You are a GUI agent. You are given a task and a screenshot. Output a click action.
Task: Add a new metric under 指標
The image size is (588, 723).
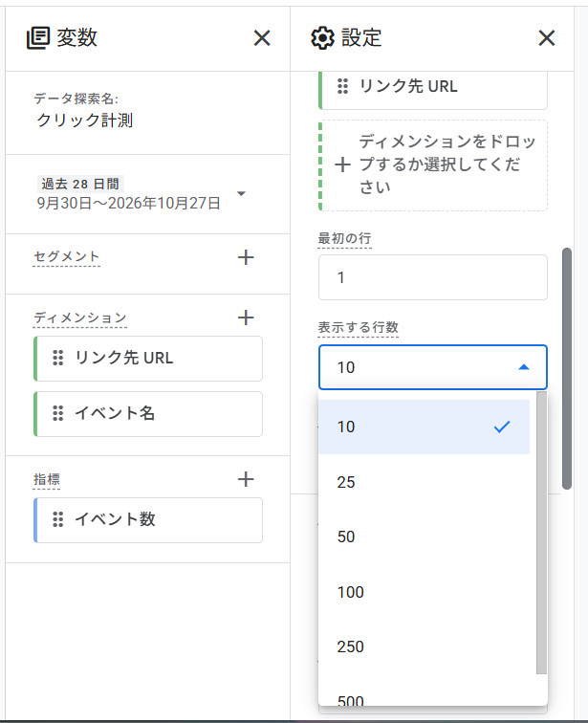(246, 479)
